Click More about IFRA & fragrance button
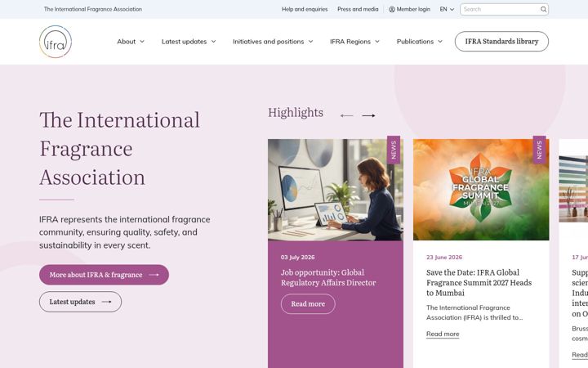This screenshot has height=368, width=588. point(104,275)
